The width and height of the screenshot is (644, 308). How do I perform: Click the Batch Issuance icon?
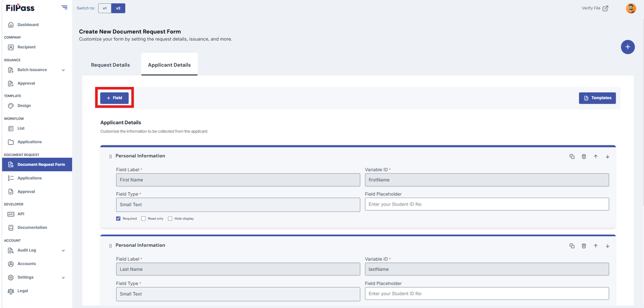[x=11, y=70]
